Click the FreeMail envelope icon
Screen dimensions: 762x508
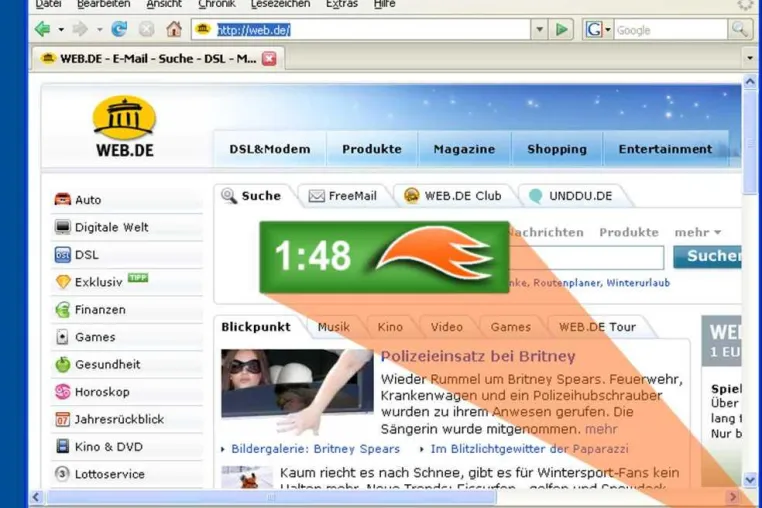(317, 196)
